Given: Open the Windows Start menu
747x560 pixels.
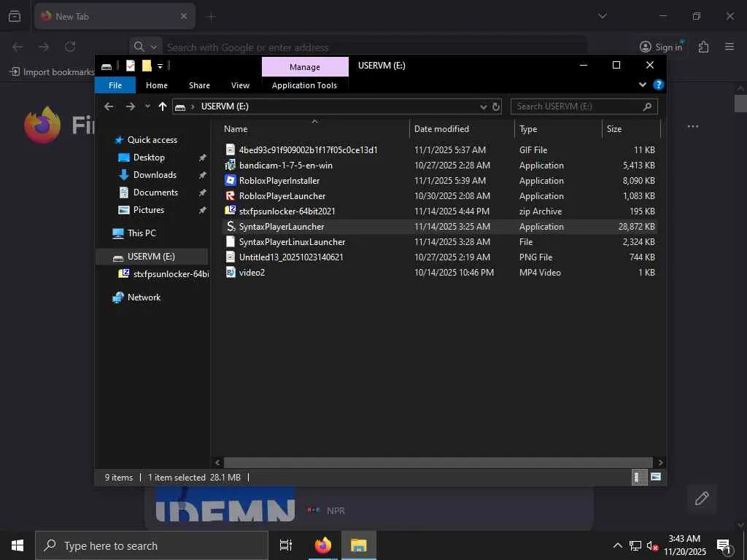Looking at the screenshot, I should tap(18, 545).
